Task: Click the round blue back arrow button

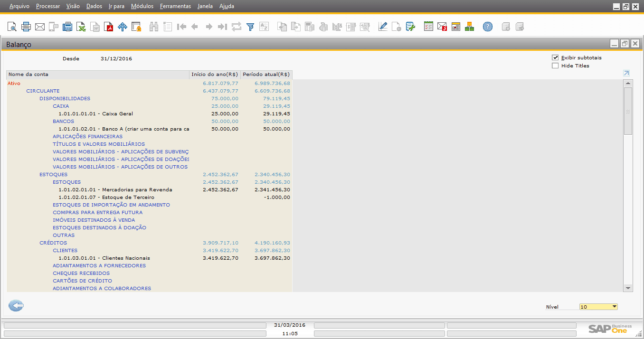Action: (16, 306)
